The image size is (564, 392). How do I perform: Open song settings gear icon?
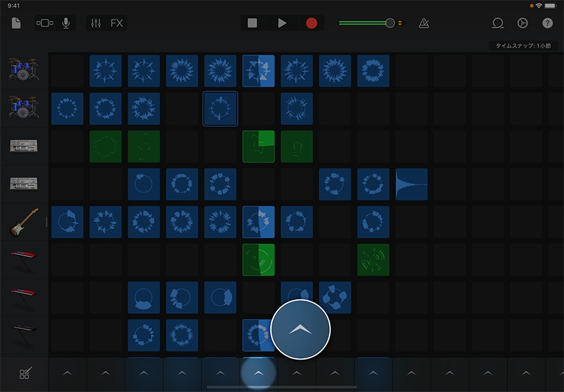[523, 23]
